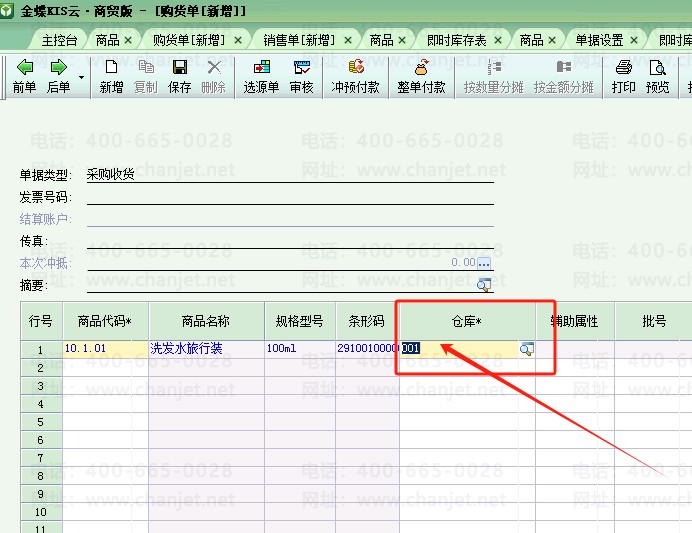Select row number 1 header
Viewport: 692px width, 533px height.
point(41,350)
